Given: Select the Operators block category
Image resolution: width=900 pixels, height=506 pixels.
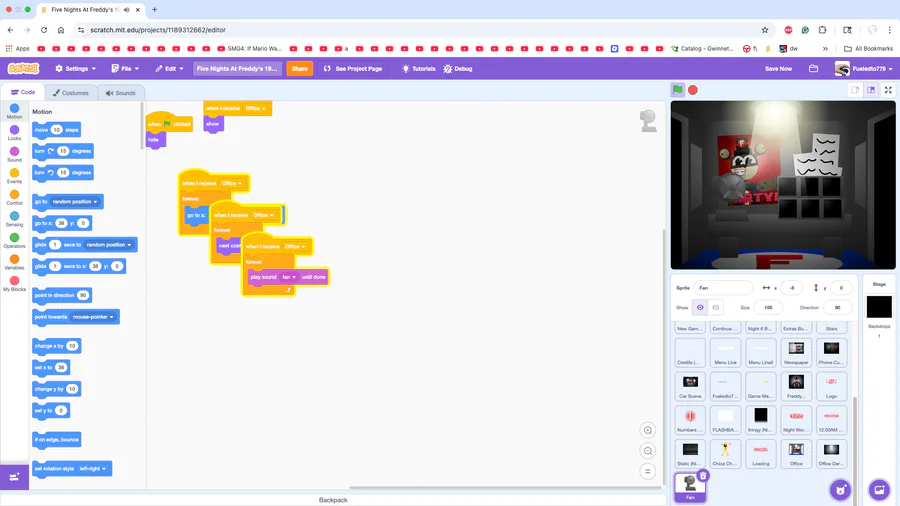Looking at the screenshot, I should 14,240.
